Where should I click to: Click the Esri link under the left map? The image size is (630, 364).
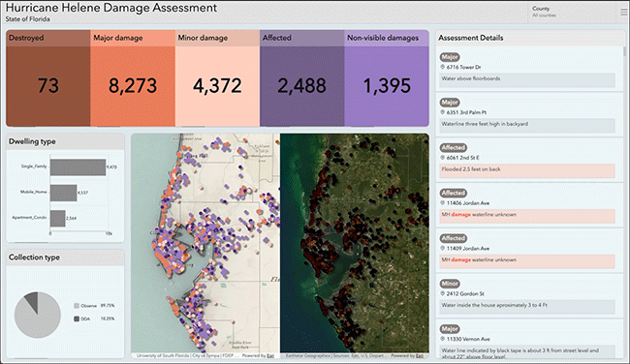tap(270, 355)
